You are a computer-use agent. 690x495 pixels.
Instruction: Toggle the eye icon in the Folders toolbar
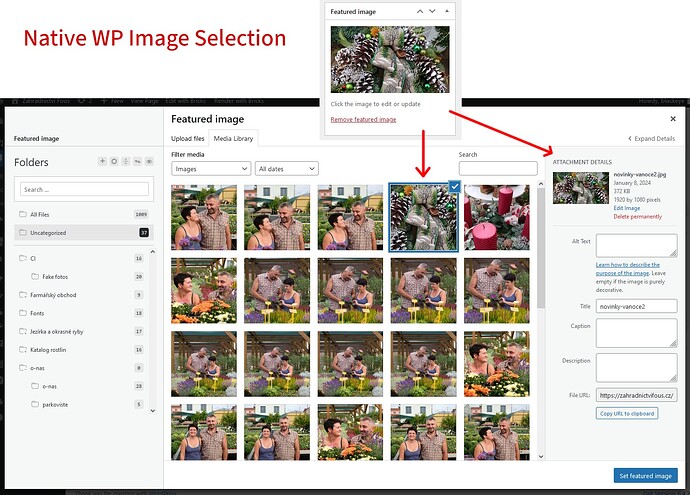(149, 161)
